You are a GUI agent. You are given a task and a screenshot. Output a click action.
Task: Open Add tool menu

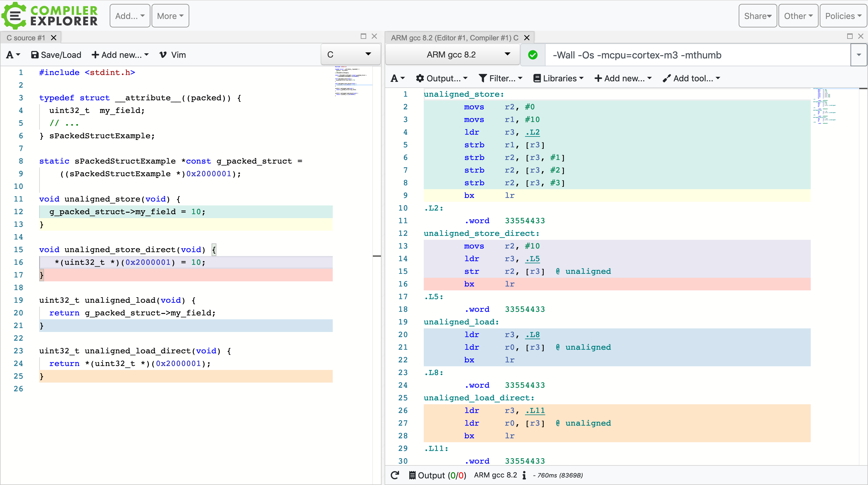691,79
